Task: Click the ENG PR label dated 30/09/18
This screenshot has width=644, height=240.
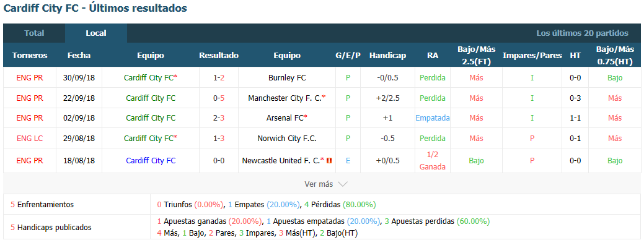Action: click(x=30, y=77)
